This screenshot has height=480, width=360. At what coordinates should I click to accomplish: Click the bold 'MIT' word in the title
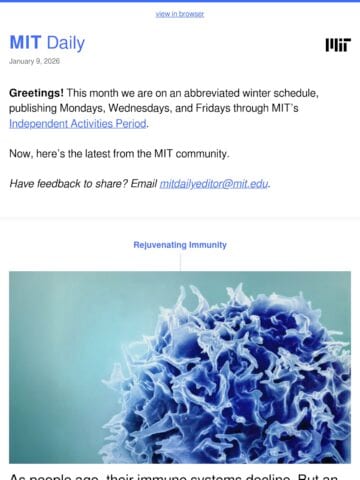pyautogui.click(x=25, y=43)
